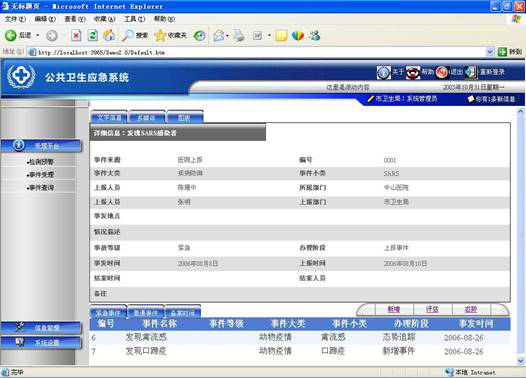Switch to the 图表 tab
Screen dimensions: 526x378
(x=185, y=117)
